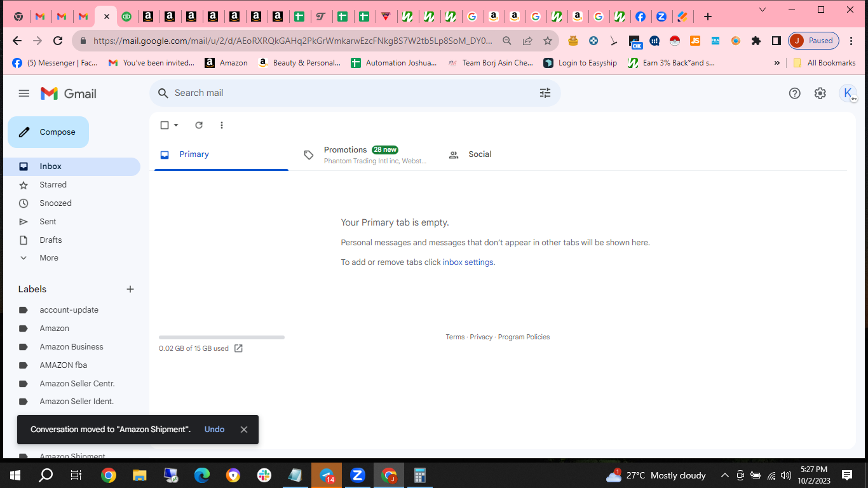Open the Amazon Business label
868x488 pixels.
pyautogui.click(x=72, y=347)
